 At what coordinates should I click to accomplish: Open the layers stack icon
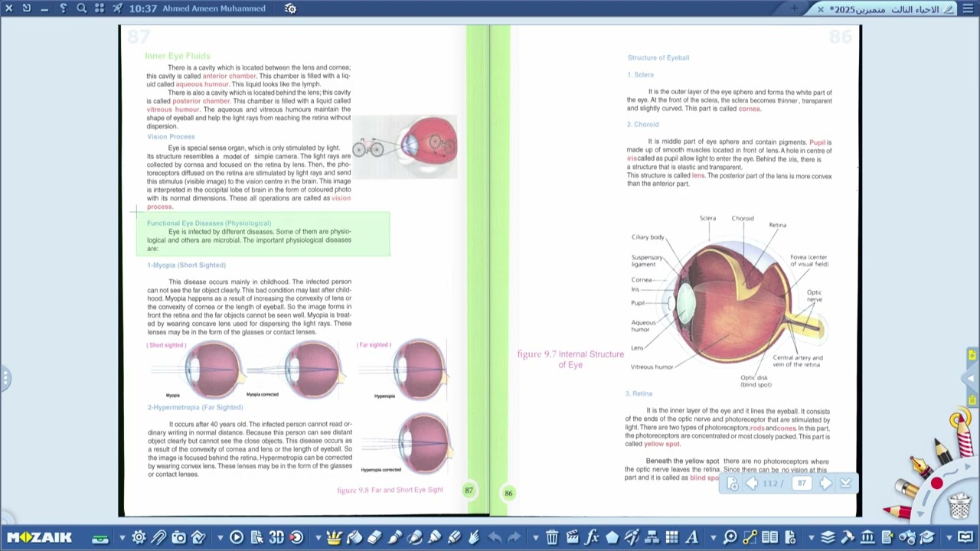point(828,537)
